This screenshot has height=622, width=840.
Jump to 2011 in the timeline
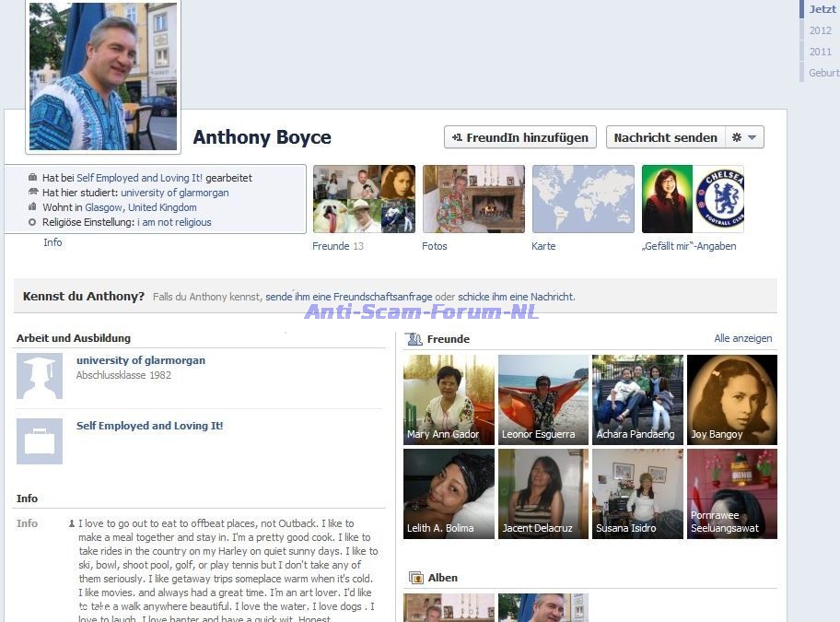coord(820,52)
